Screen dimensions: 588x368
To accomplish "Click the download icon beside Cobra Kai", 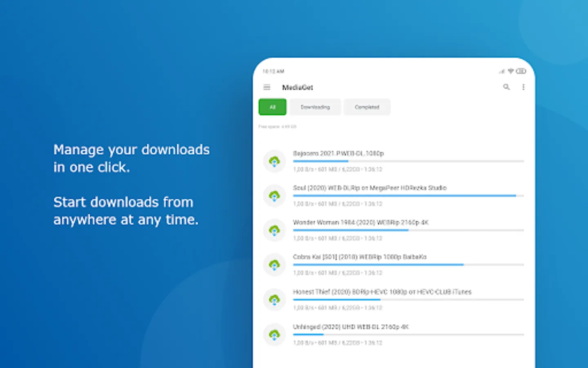I will [274, 265].
